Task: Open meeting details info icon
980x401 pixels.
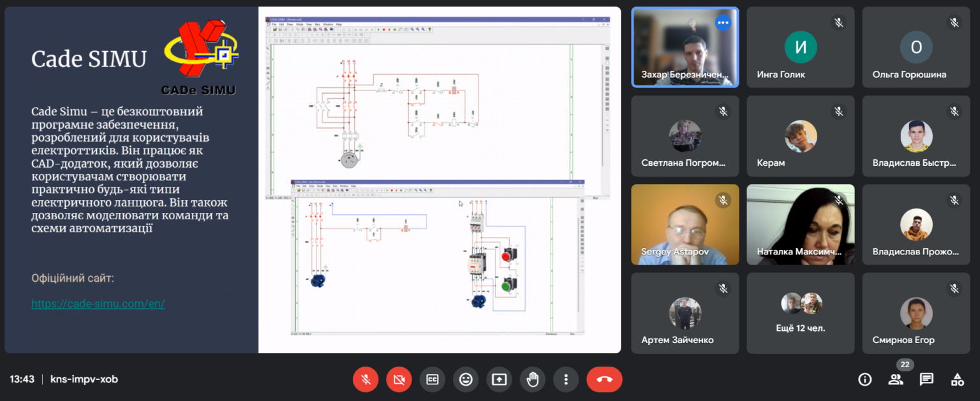Action: point(865,379)
